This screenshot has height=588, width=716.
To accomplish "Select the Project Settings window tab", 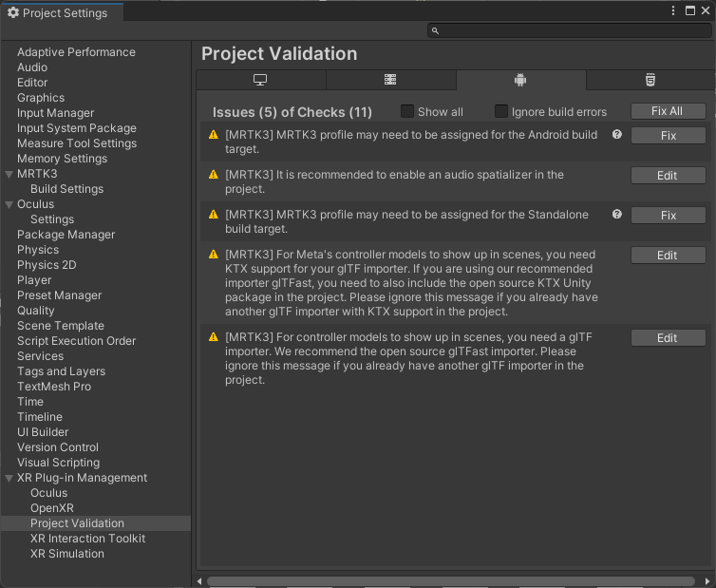I will (62, 12).
